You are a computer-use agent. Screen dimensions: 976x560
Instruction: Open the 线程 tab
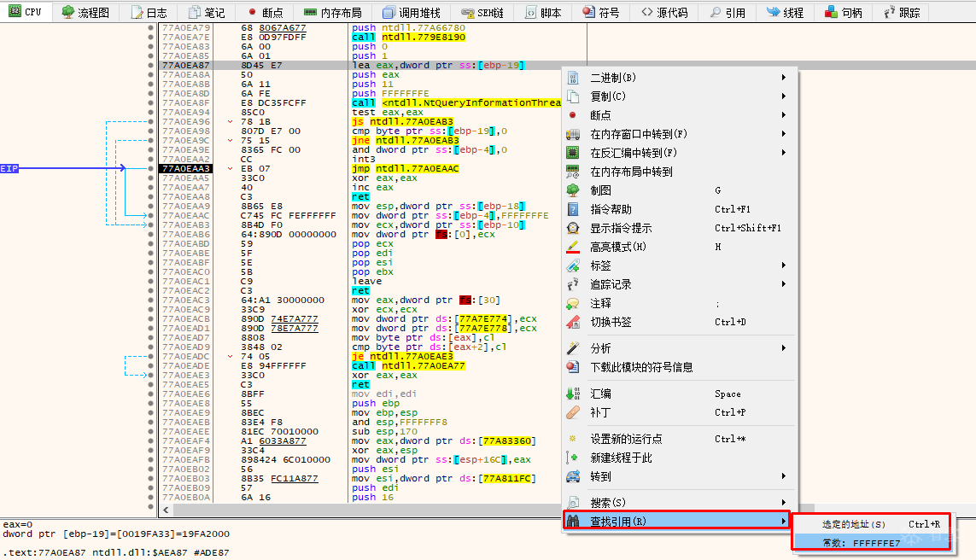coord(786,12)
